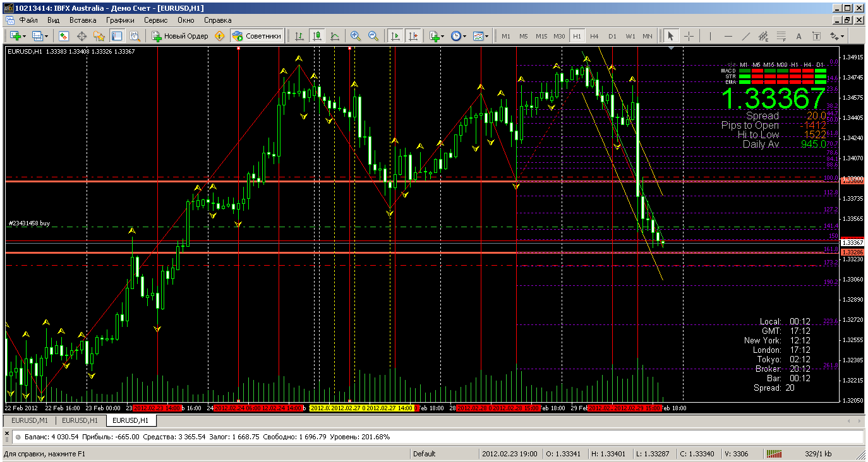Toggle chart shift from right edge

(x=413, y=36)
